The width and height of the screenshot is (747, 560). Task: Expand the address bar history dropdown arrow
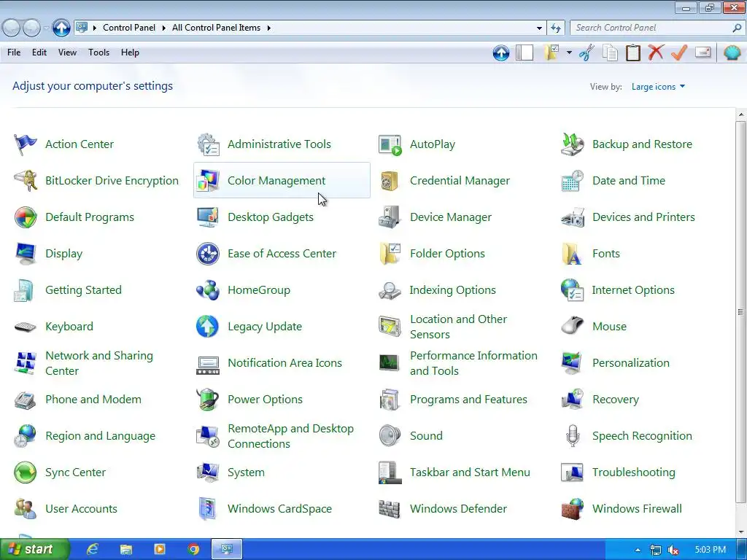click(x=539, y=28)
